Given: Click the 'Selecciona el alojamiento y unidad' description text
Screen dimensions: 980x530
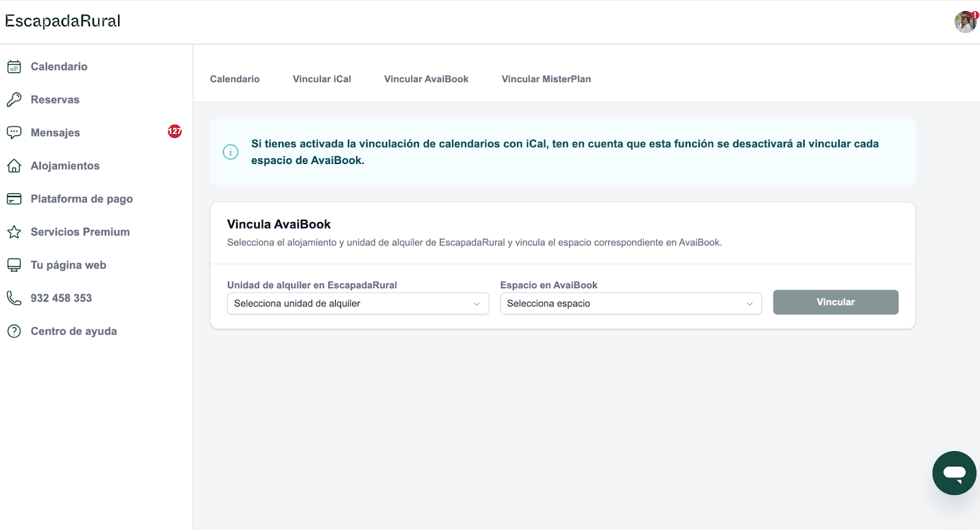Looking at the screenshot, I should pyautogui.click(x=475, y=242).
